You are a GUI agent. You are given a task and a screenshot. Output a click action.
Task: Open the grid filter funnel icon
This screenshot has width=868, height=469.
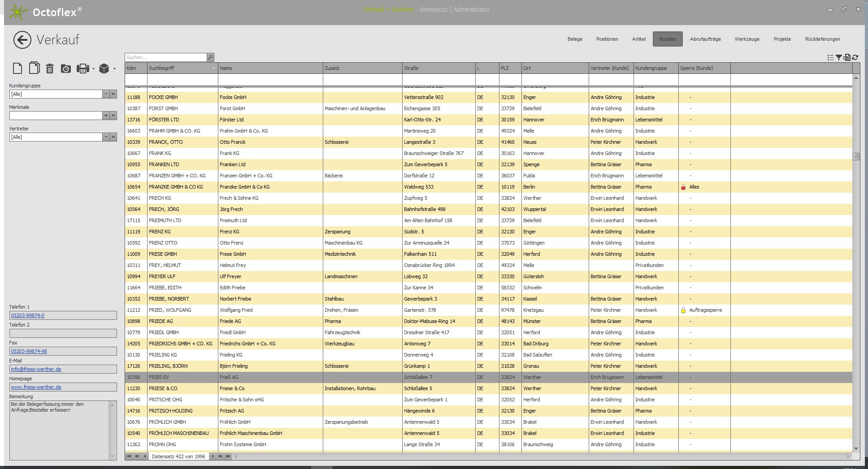click(838, 57)
